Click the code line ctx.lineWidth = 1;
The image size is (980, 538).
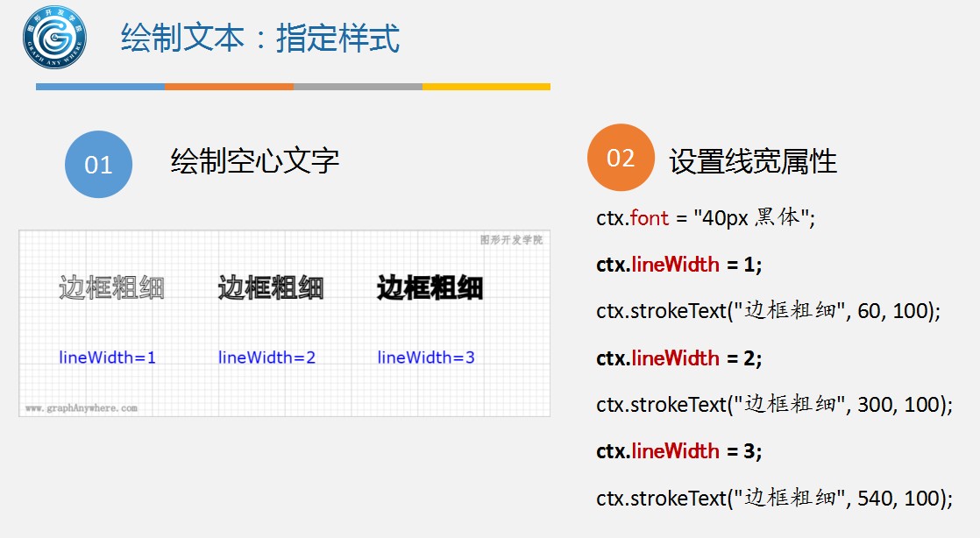[678, 265]
